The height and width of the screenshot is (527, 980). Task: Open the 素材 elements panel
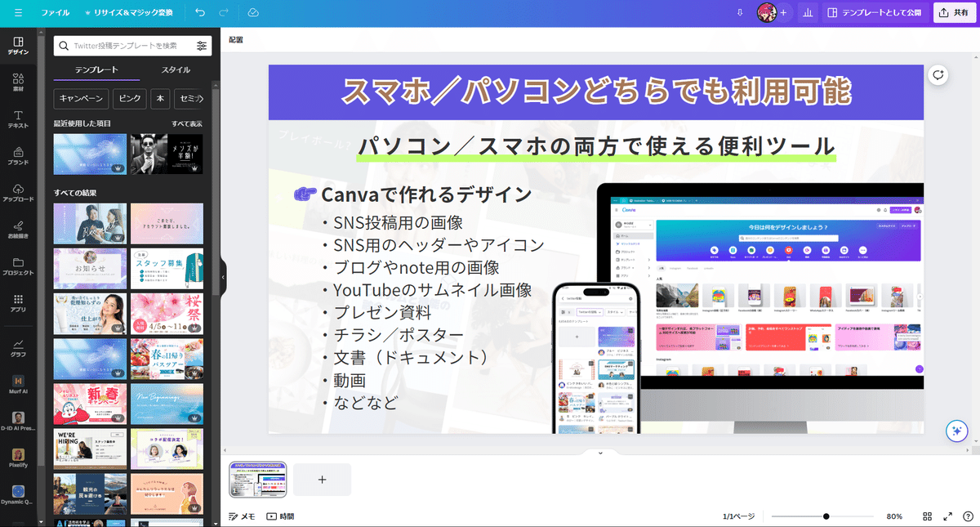point(19,82)
